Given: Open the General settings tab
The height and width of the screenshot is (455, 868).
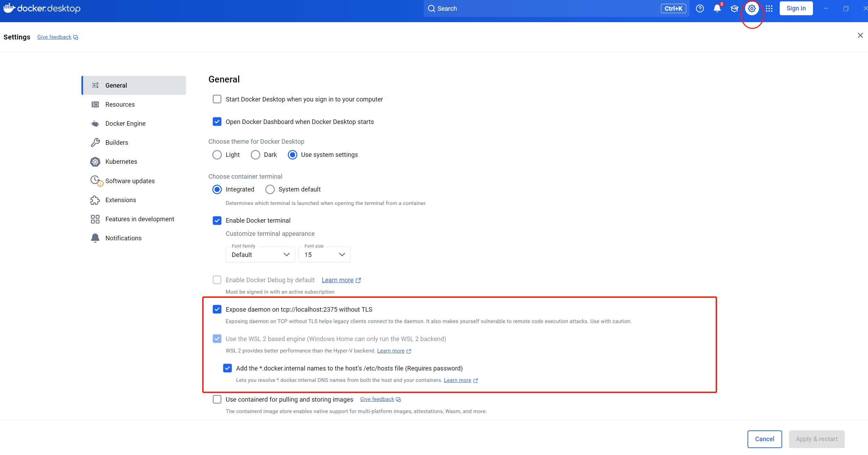Looking at the screenshot, I should click(134, 85).
